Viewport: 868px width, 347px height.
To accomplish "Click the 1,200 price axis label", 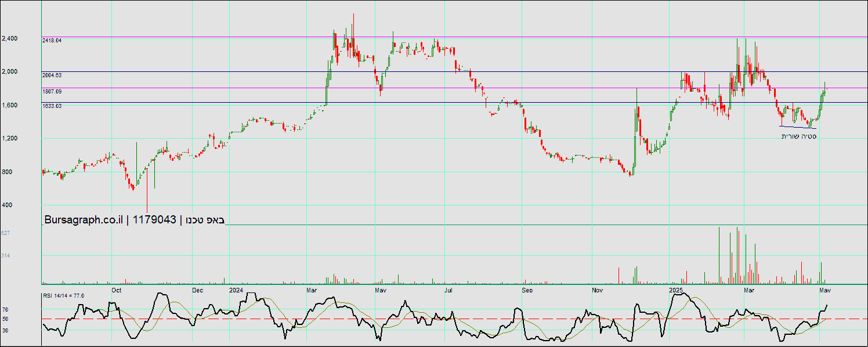I will click(9, 139).
